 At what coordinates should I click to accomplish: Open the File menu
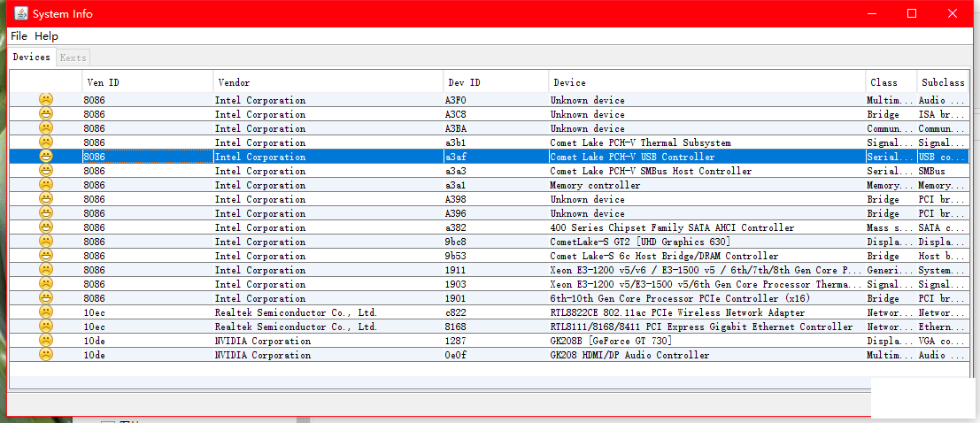(x=19, y=36)
